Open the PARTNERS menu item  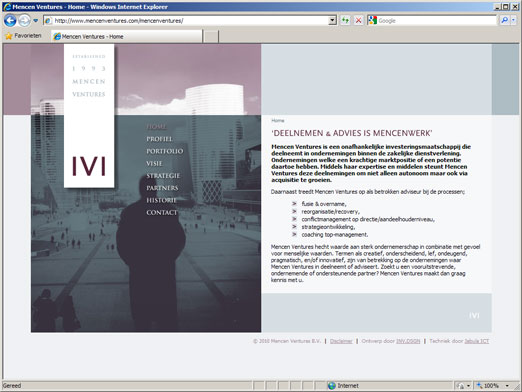(162, 188)
